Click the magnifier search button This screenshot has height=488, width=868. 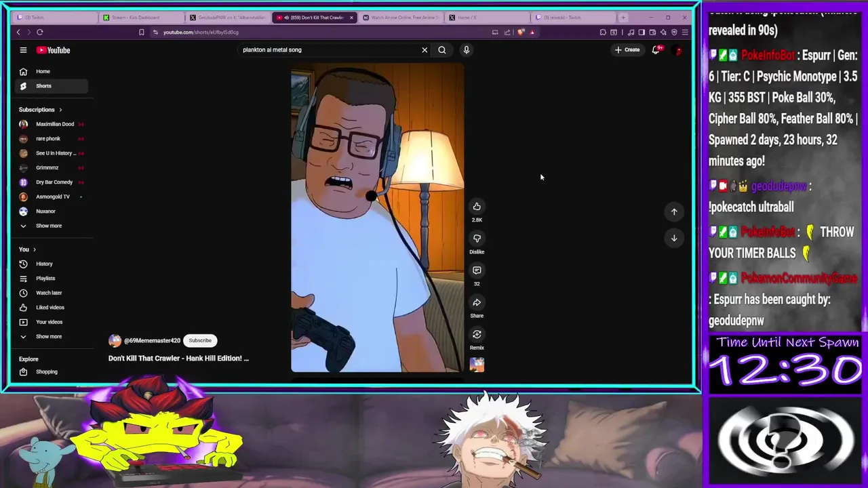pyautogui.click(x=442, y=49)
